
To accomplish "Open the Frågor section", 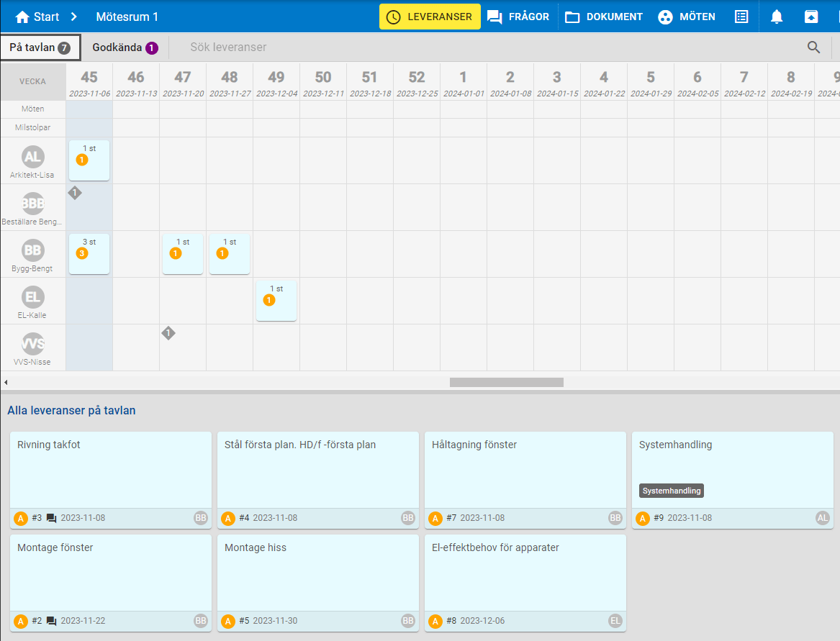I will click(518, 17).
